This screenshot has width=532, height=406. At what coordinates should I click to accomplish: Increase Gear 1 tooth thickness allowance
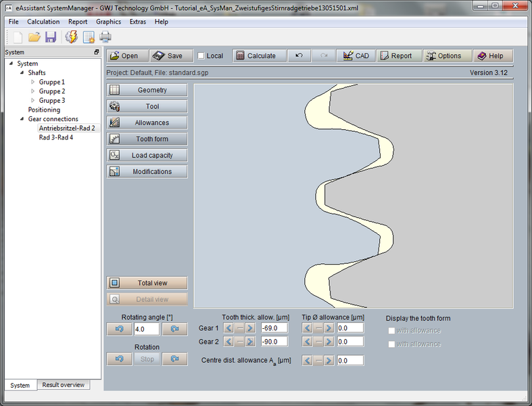[x=250, y=328]
